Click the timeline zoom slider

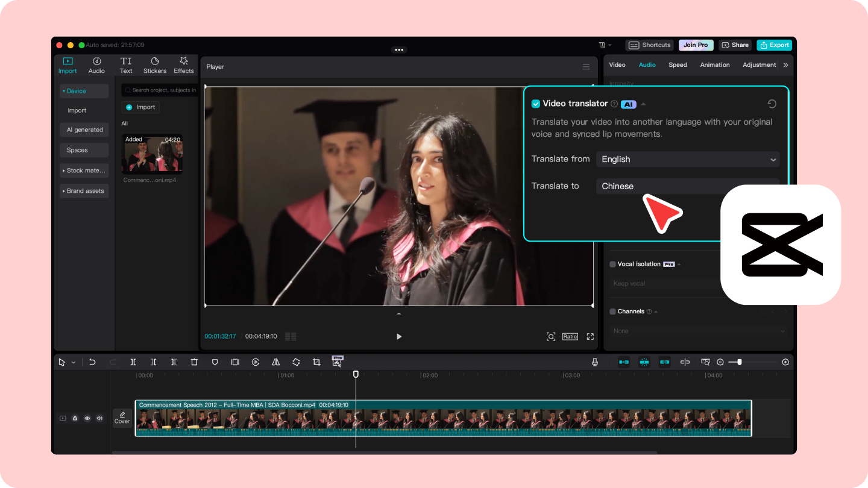point(740,362)
